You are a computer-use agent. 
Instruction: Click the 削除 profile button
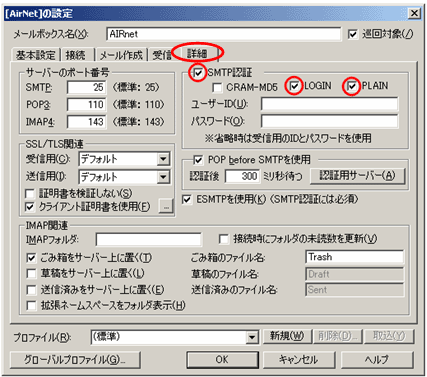[x=338, y=336]
